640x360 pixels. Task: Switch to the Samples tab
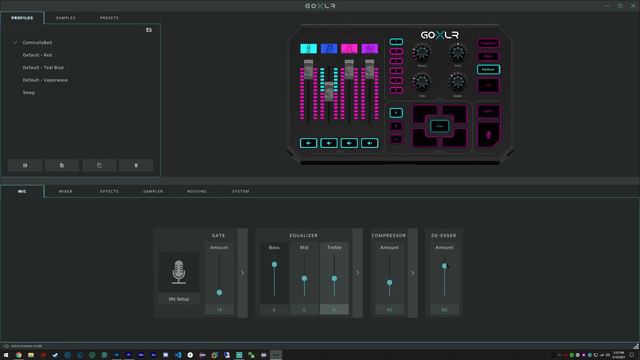(x=66, y=18)
